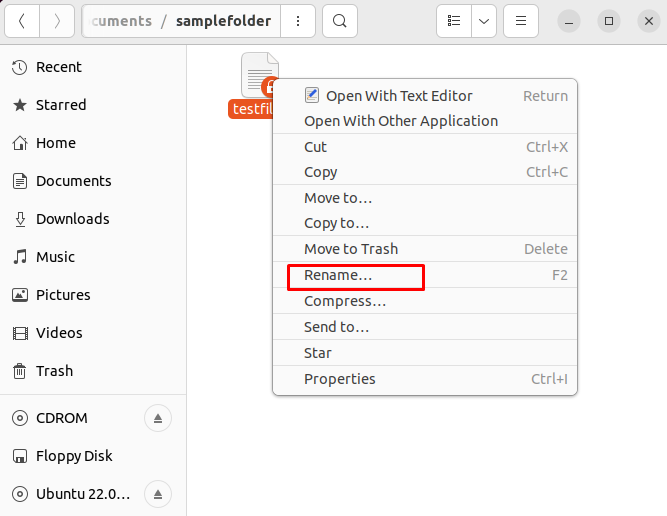
Task: Navigate to Home in the sidebar
Action: click(x=55, y=143)
